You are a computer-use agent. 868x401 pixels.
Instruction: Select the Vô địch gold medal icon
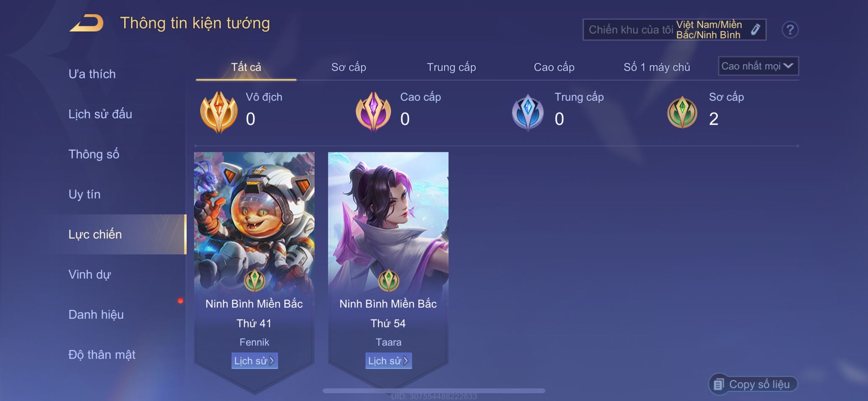coord(219,112)
